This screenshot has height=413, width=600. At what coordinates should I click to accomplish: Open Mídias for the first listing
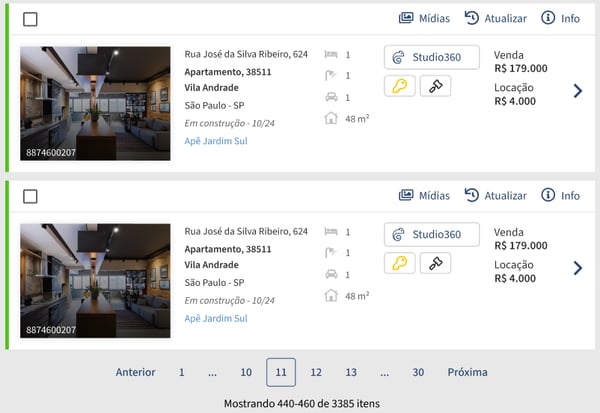pyautogui.click(x=424, y=18)
